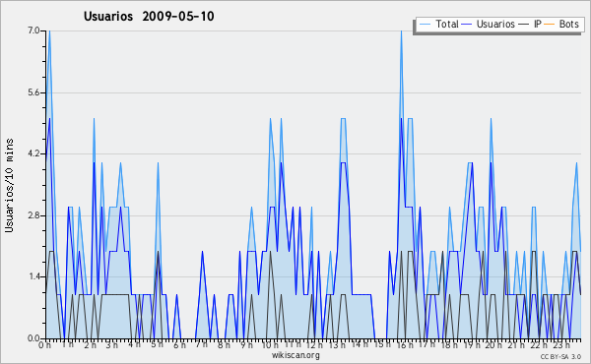Click the chart title 'Usuarios 2009-05-10'
Image resolution: width=591 pixels, height=364 pixels.
click(x=149, y=17)
